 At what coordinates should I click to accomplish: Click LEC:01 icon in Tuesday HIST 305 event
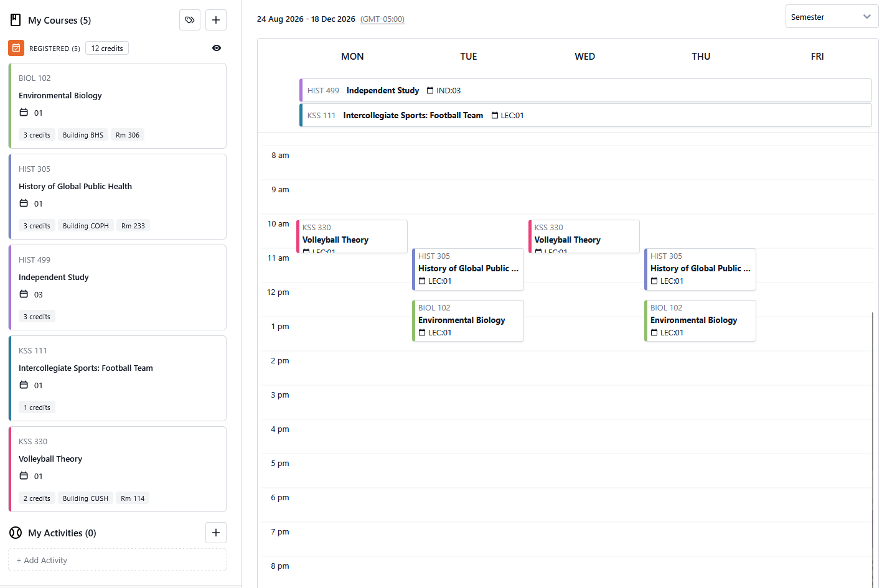tap(422, 281)
